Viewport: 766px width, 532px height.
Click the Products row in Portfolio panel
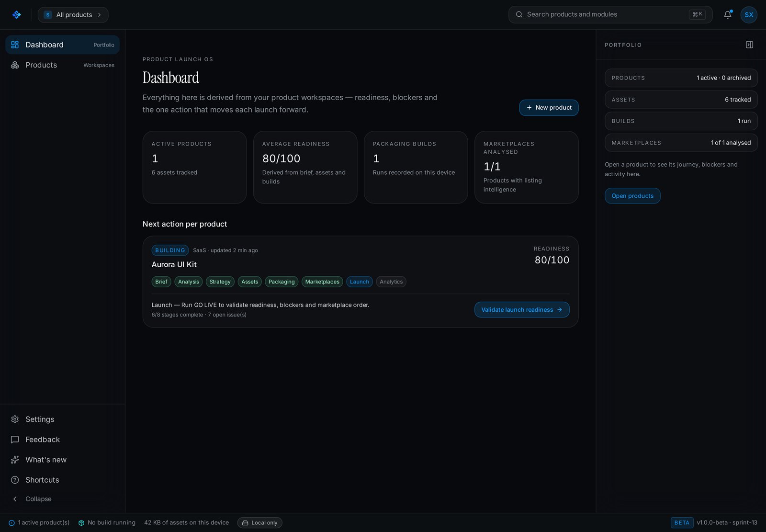681,78
